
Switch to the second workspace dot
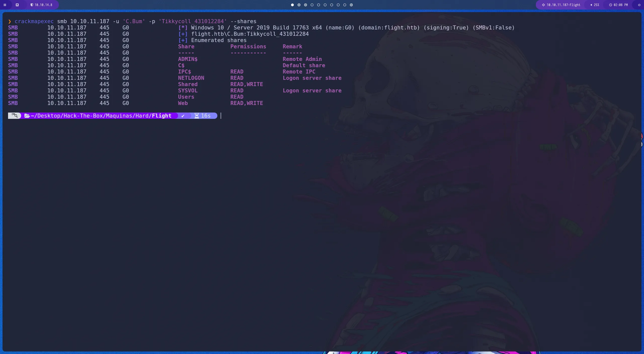[x=299, y=5]
